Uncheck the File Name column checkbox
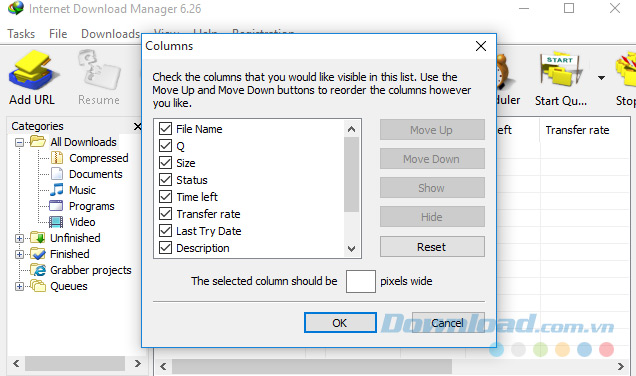The width and height of the screenshot is (636, 376). click(165, 129)
